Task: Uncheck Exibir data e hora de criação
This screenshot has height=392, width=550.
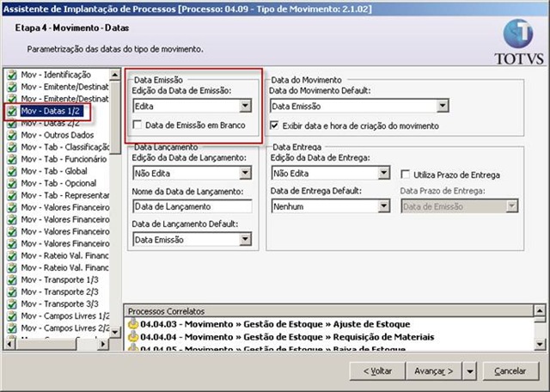Action: [x=274, y=126]
